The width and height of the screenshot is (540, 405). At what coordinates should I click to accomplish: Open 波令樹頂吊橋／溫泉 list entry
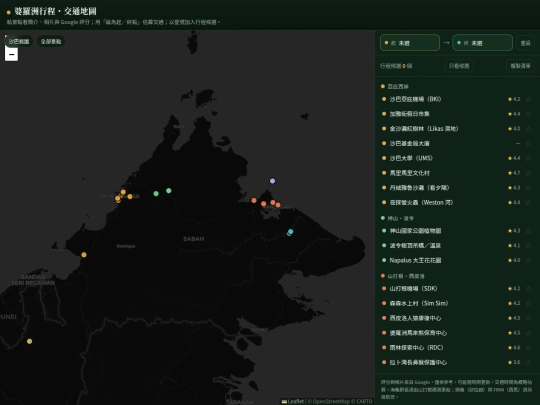[x=456, y=246]
